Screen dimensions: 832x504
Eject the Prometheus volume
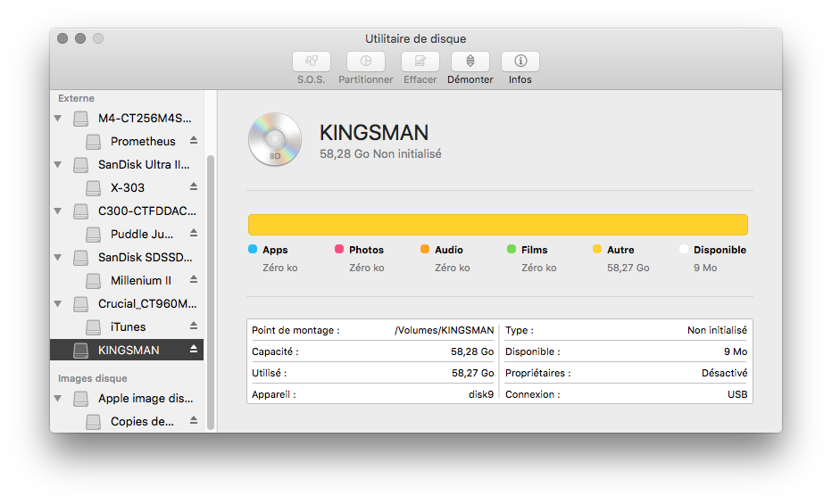[x=194, y=140]
